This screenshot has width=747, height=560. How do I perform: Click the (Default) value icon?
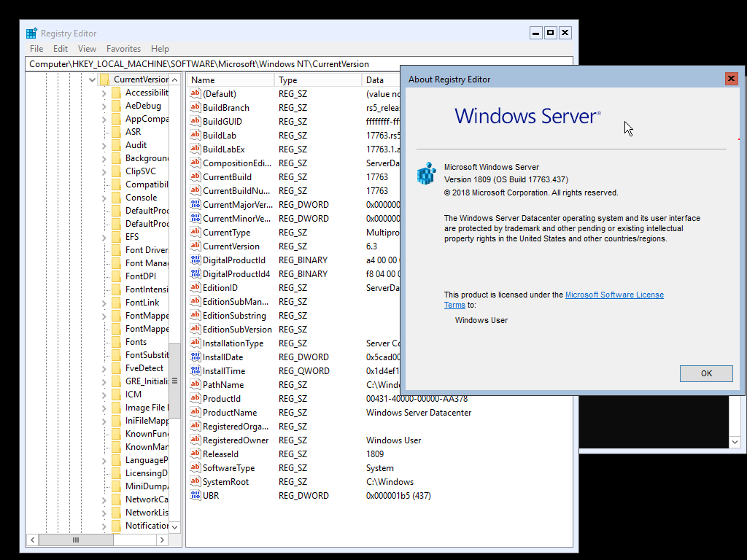196,93
